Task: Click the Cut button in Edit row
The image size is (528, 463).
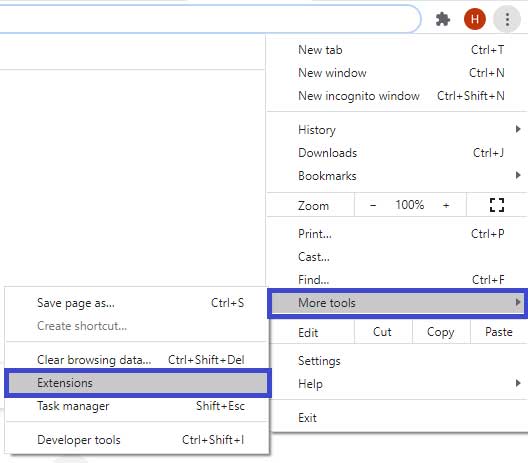Action: click(383, 332)
